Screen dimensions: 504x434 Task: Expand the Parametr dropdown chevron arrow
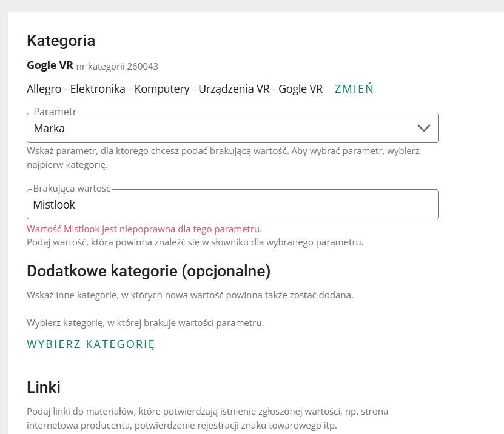(423, 129)
